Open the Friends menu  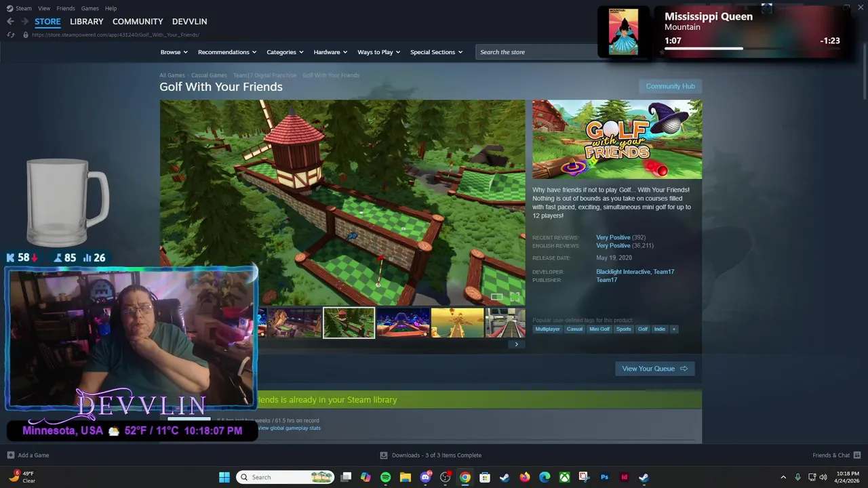point(66,8)
